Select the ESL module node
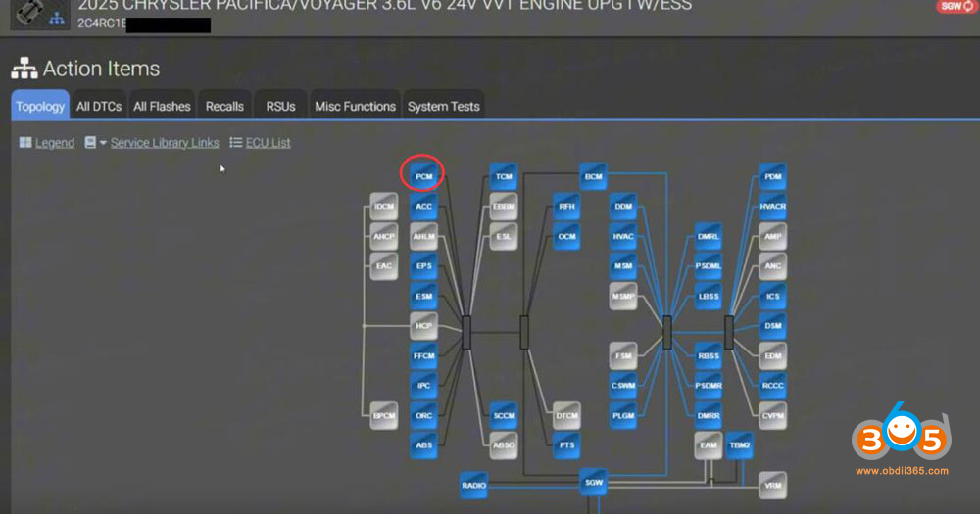Screen dimensions: 980x514 (x=503, y=236)
